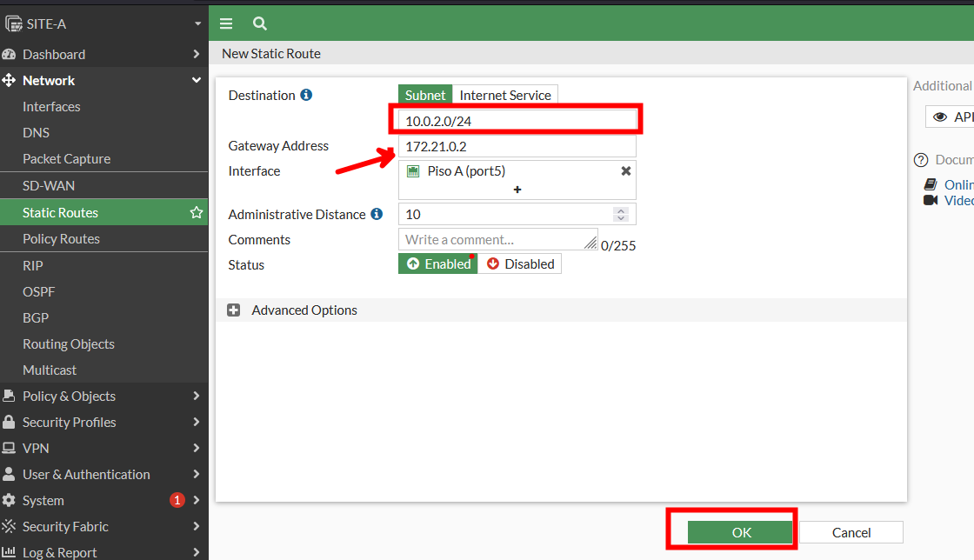Click the Gateway Address input field
The width and height of the screenshot is (974, 560).
(517, 146)
